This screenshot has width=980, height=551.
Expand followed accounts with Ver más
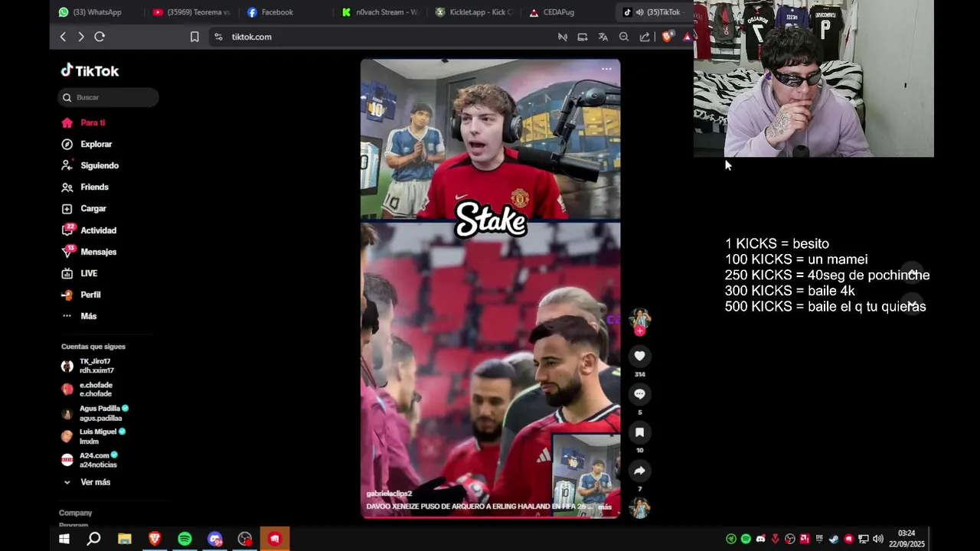[87, 482]
